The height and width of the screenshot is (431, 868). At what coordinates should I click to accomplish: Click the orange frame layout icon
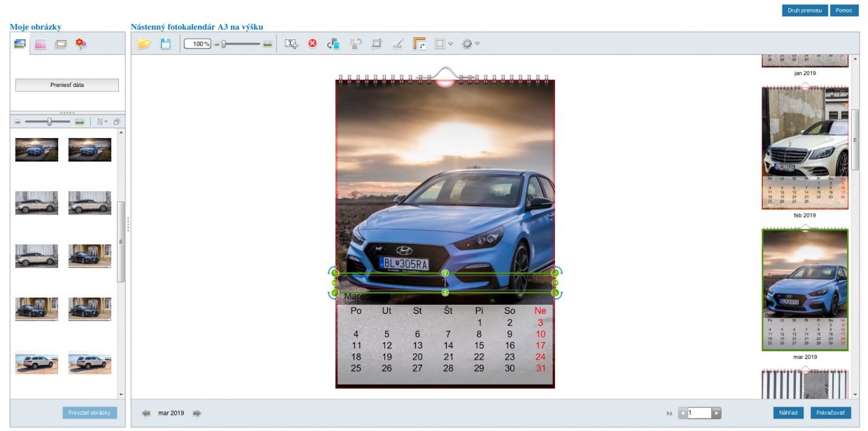click(420, 44)
